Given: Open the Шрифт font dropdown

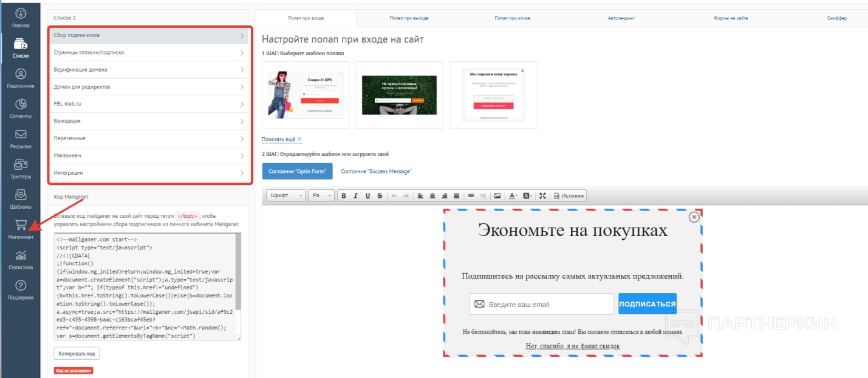Looking at the screenshot, I should (x=287, y=196).
